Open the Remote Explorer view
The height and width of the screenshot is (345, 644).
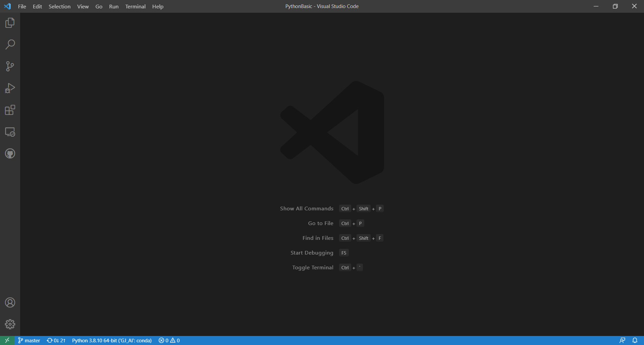point(10,132)
